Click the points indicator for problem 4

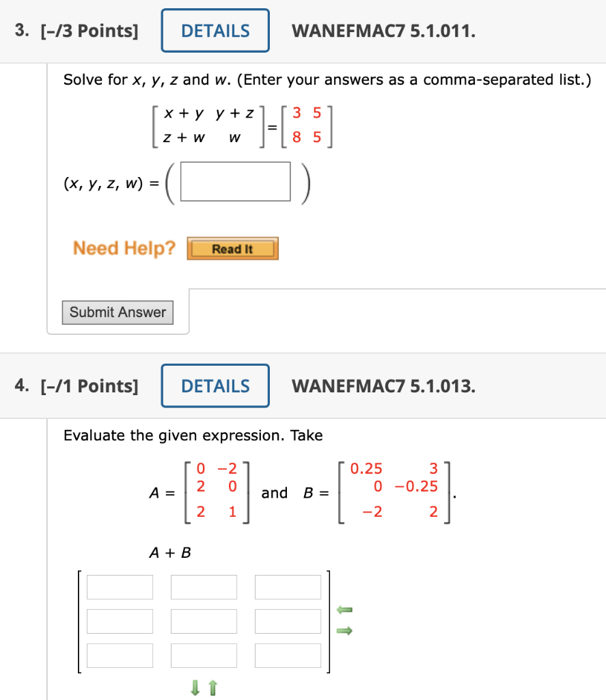point(90,386)
